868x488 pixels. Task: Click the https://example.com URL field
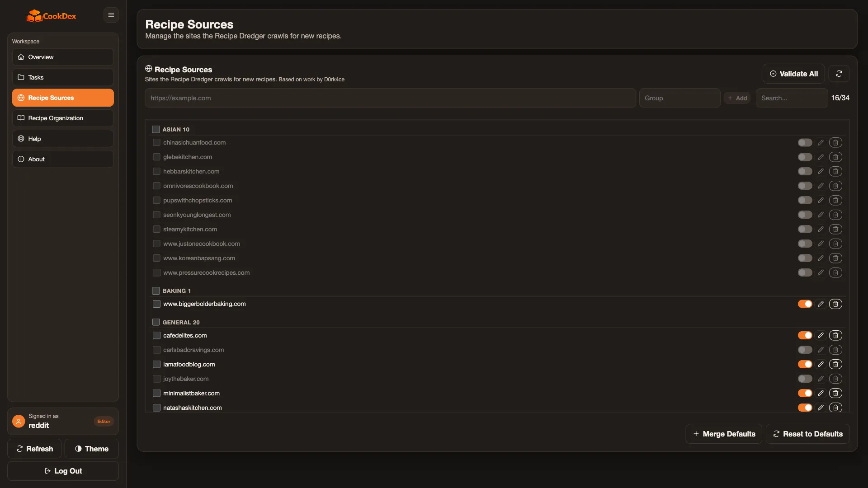tap(390, 98)
